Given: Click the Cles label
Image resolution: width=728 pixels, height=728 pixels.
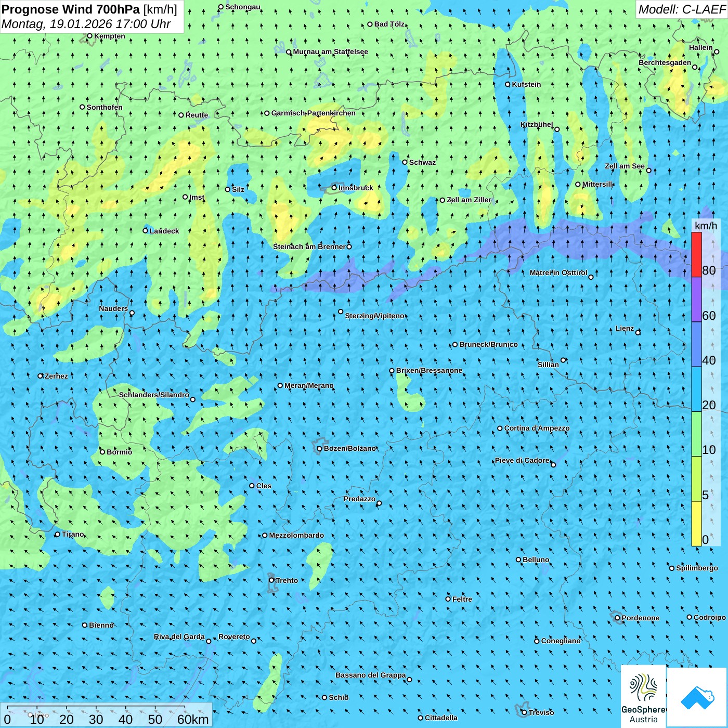Looking at the screenshot, I should [264, 486].
